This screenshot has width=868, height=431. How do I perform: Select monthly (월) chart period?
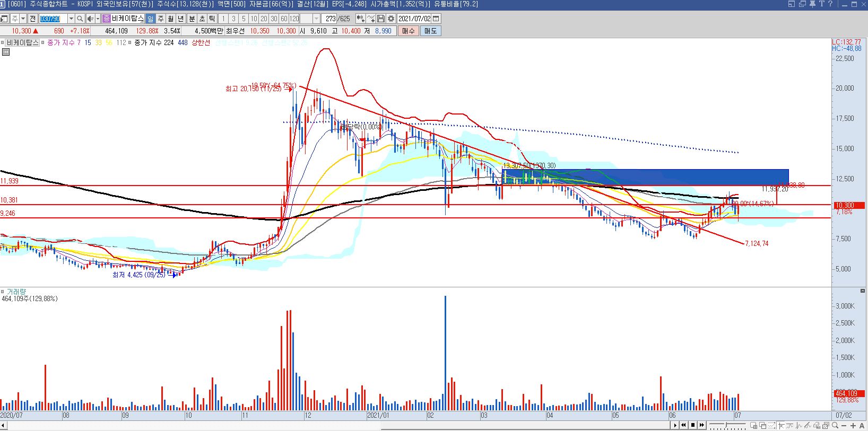point(170,19)
